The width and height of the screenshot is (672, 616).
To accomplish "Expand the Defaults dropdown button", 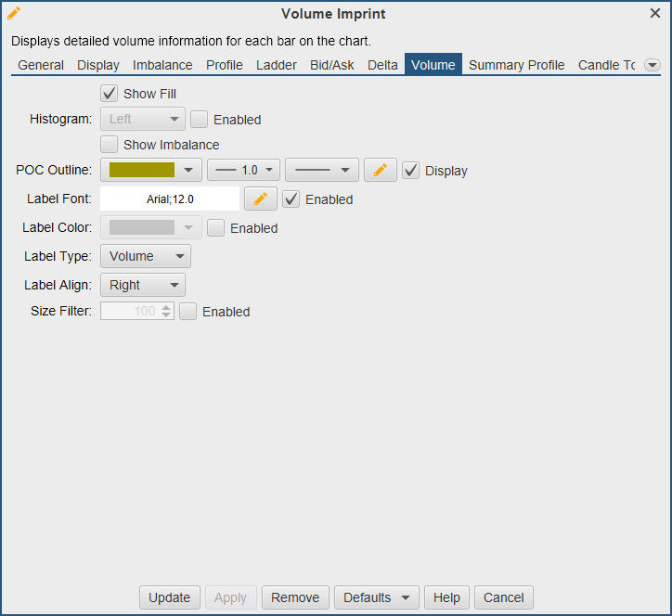I will pos(376,597).
